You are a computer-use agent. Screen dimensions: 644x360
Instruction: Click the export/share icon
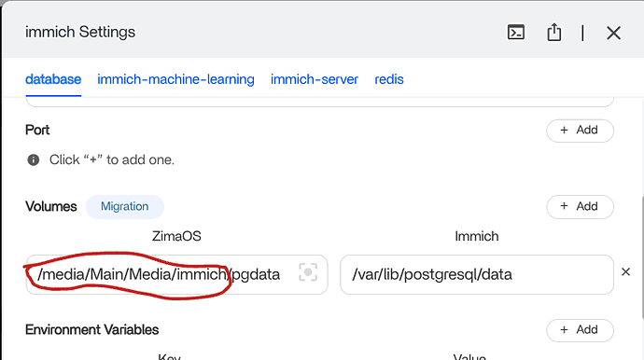[554, 32]
